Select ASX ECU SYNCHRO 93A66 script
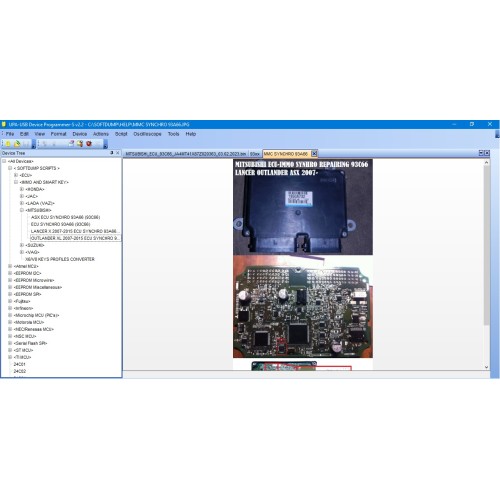Viewport: 500px width, 500px height. tap(65, 217)
